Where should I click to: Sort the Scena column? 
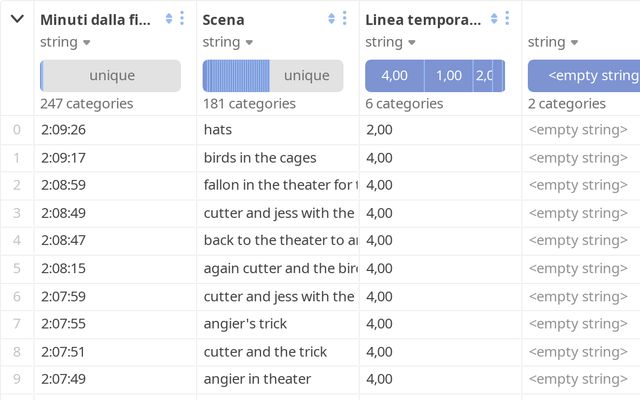332,18
